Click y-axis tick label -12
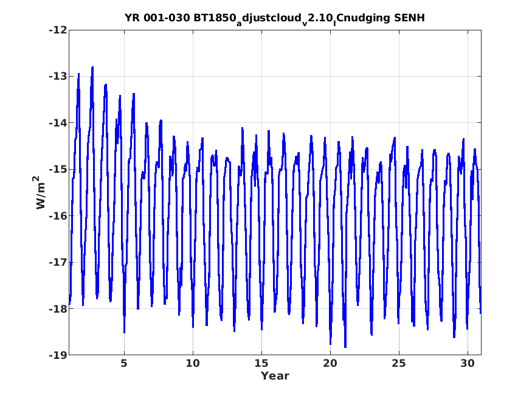The width and height of the screenshot is (532, 399). [58, 30]
